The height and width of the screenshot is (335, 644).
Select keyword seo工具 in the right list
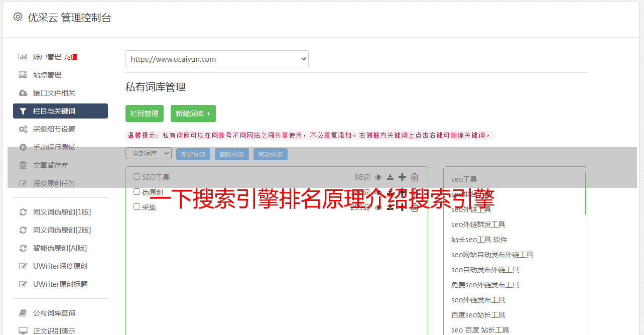click(x=464, y=179)
